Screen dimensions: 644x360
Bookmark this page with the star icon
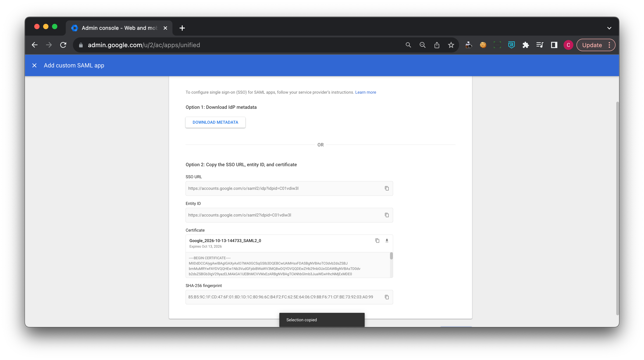(x=451, y=45)
